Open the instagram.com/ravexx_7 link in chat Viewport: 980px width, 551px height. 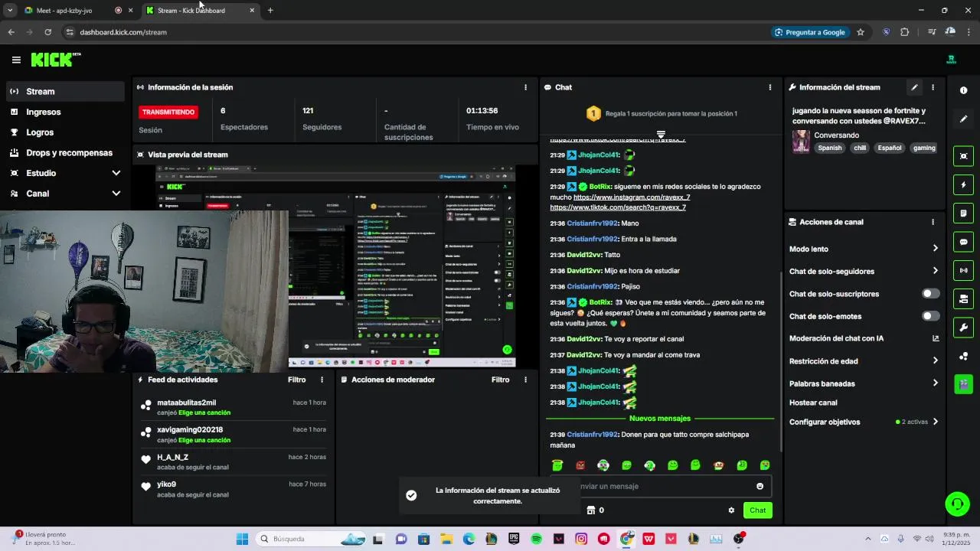click(632, 197)
